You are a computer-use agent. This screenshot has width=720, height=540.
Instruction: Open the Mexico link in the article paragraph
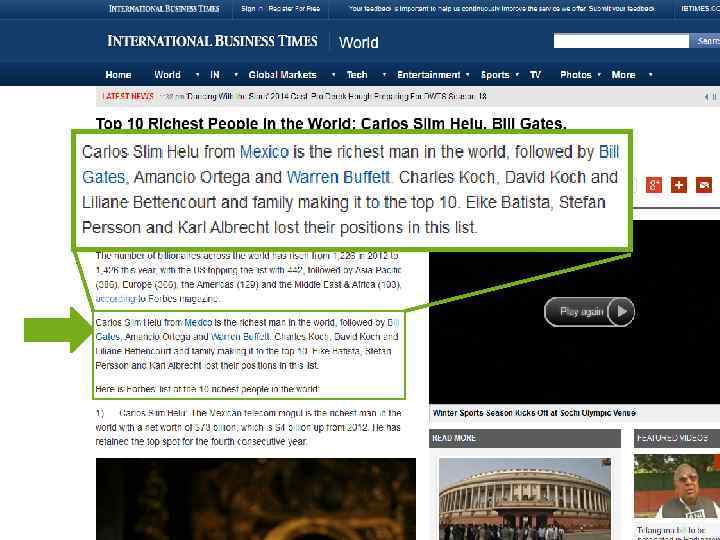click(x=198, y=322)
